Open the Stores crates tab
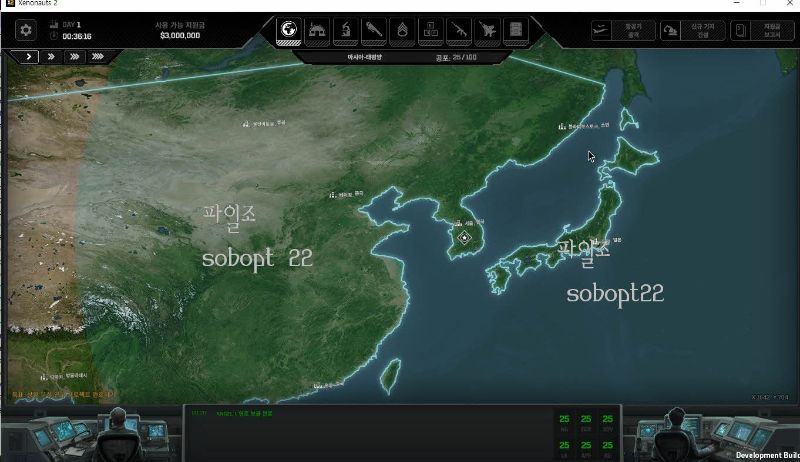The width and height of the screenshot is (800, 462). (431, 30)
